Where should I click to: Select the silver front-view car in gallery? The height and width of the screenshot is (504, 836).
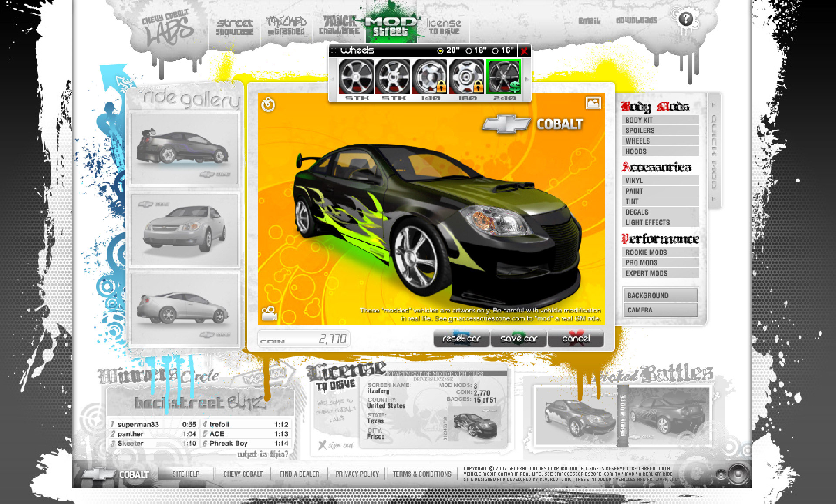[185, 229]
